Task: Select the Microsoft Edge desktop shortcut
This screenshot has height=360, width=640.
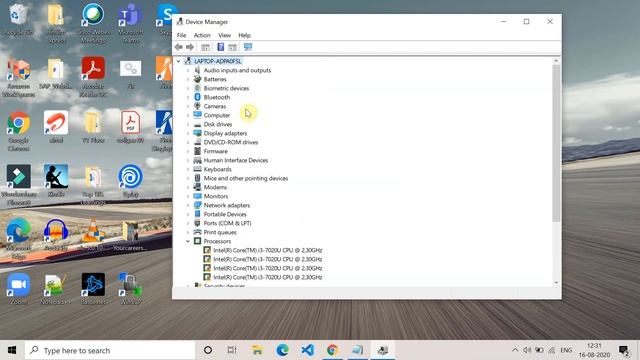Action: 18,239
